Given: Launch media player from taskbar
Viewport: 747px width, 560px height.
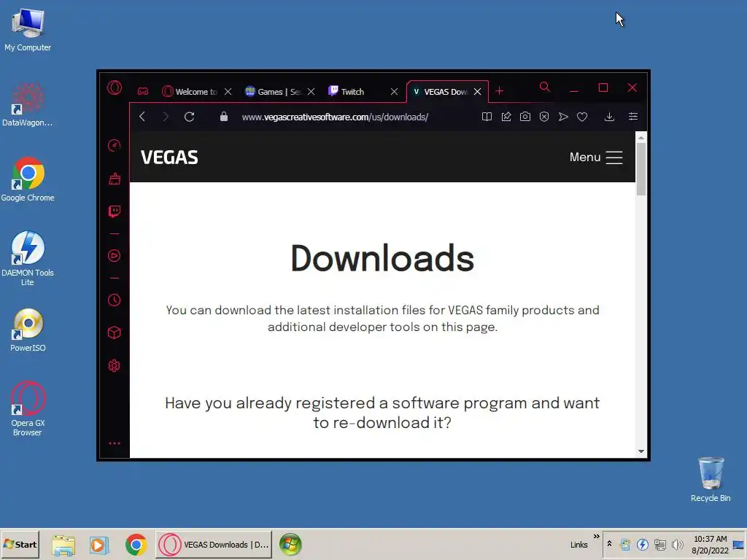Looking at the screenshot, I should click(99, 545).
